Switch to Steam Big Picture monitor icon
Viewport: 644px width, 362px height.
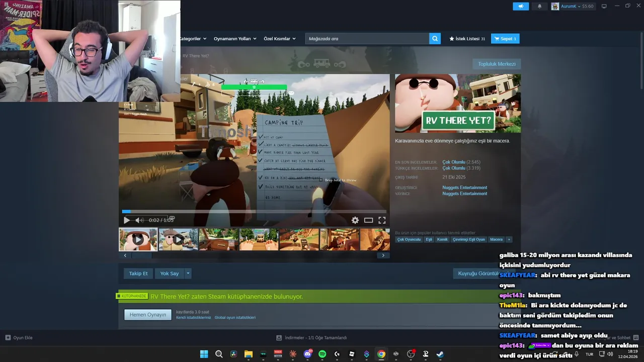[x=604, y=6]
